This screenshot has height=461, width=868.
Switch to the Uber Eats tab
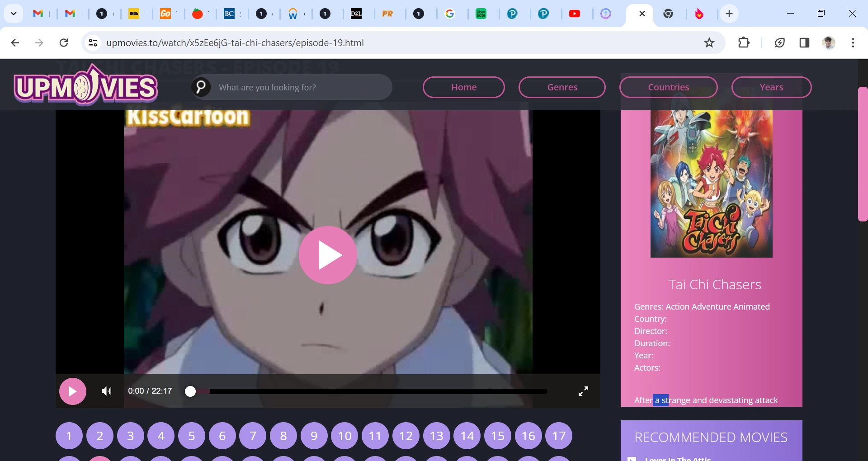point(481,14)
